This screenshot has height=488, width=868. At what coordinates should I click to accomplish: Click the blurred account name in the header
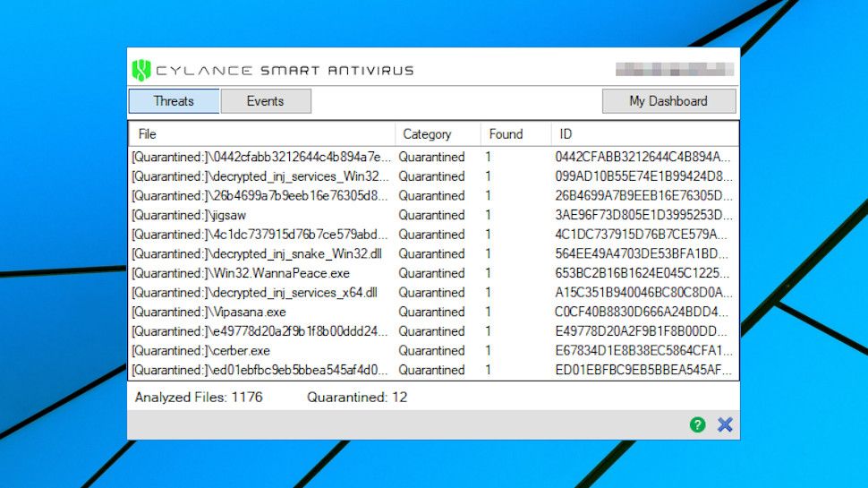(x=675, y=69)
